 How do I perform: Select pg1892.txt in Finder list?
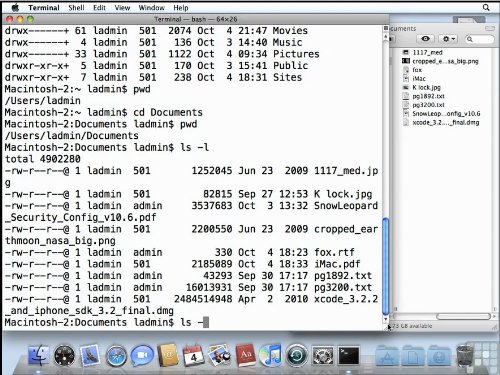[x=428, y=96]
